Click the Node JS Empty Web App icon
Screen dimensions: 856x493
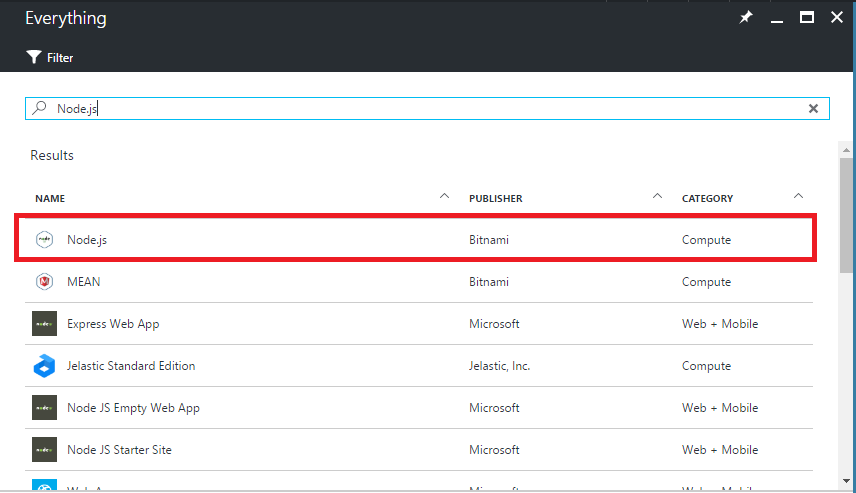point(44,408)
